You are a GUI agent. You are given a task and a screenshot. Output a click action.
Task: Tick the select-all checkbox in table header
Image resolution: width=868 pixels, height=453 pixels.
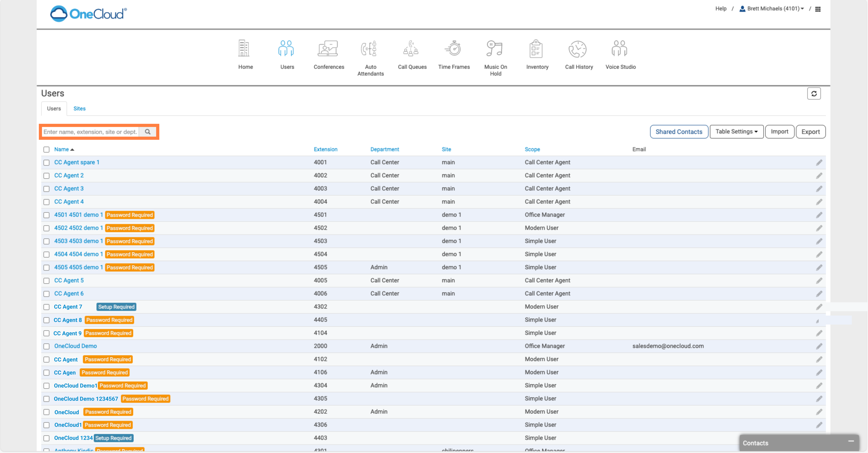pyautogui.click(x=47, y=149)
